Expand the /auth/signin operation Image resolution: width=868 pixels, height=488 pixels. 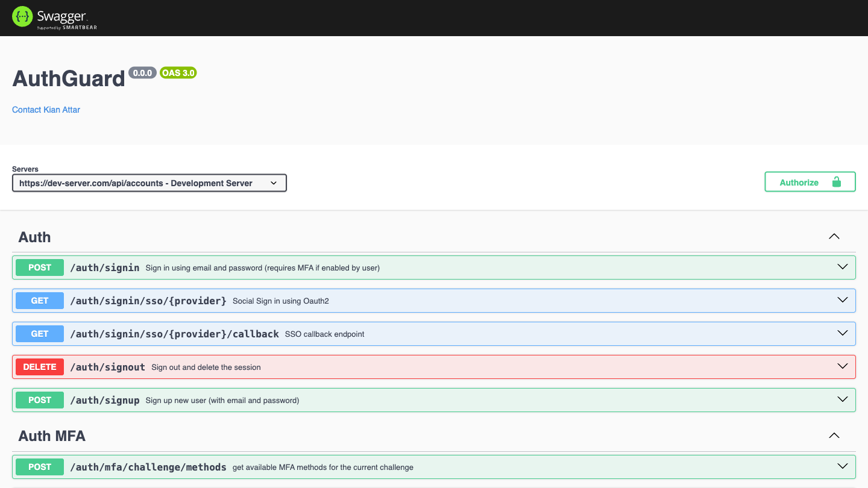point(842,267)
